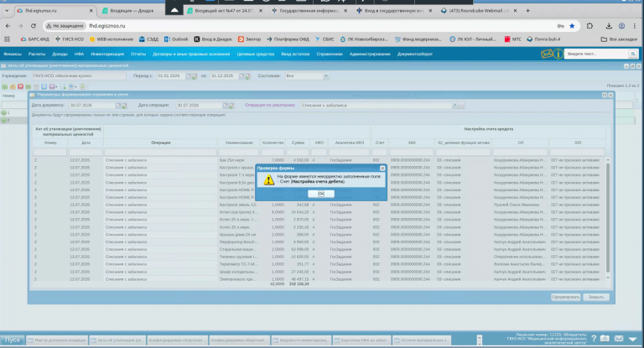Open the Операция по умолчанию selection ellipsis
Screen dimensions: 644x348
tap(461, 106)
